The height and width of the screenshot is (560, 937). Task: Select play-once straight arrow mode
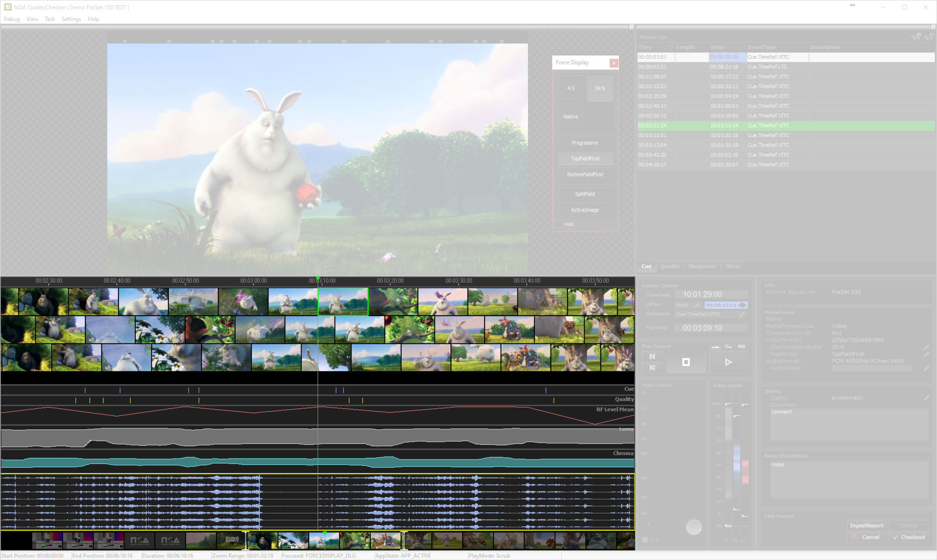[x=715, y=347]
